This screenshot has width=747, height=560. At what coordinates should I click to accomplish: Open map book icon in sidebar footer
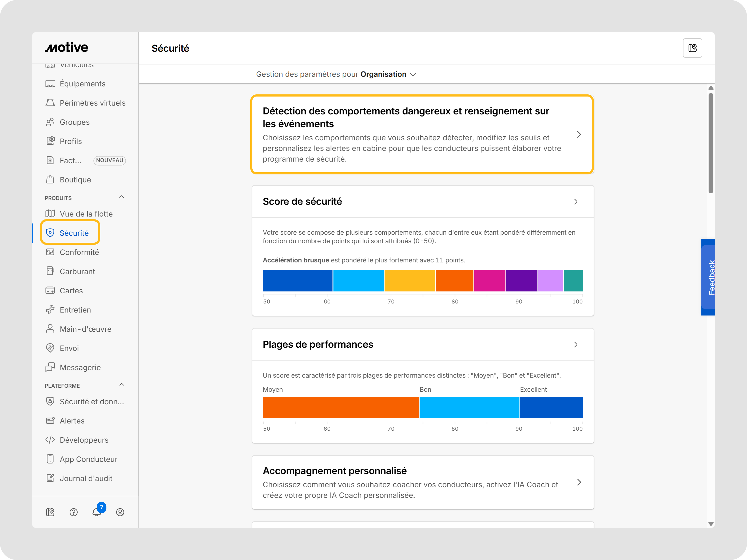(x=50, y=512)
